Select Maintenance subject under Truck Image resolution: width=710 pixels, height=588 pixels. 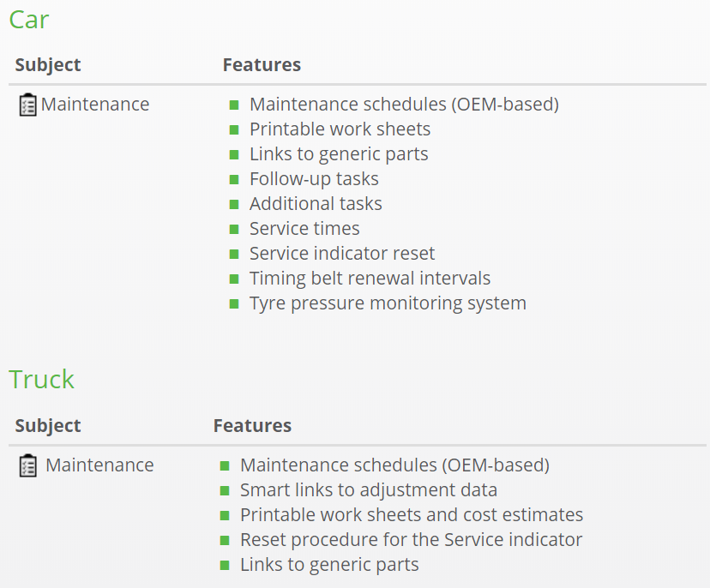99,465
